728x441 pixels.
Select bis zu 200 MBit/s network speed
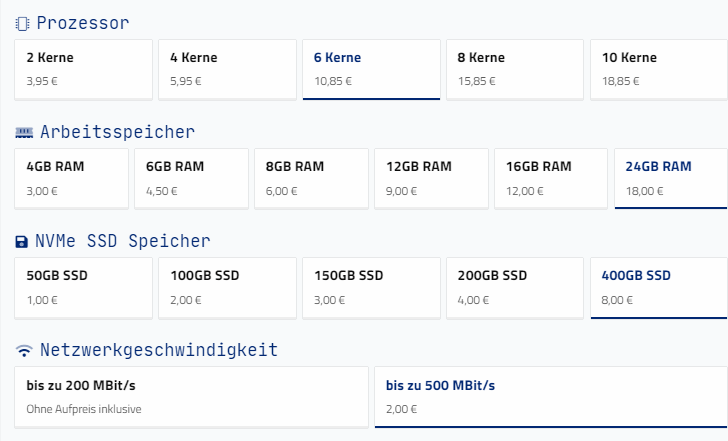click(x=191, y=397)
